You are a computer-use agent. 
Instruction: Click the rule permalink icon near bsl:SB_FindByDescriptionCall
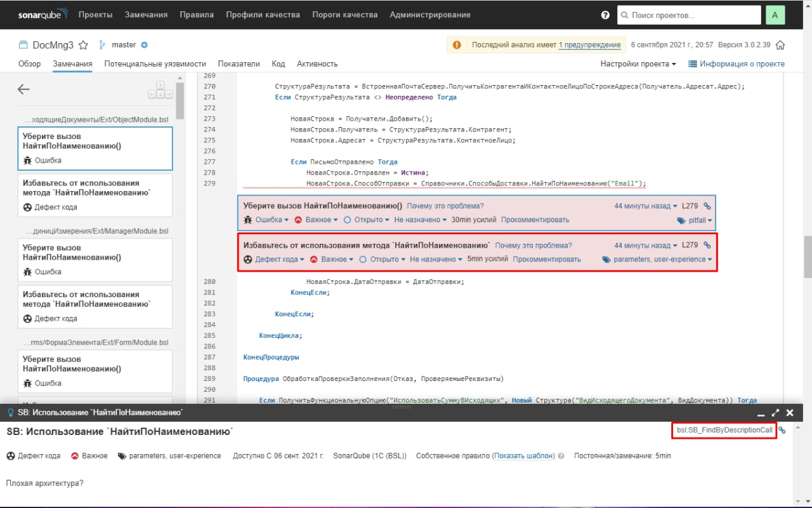coord(782,431)
